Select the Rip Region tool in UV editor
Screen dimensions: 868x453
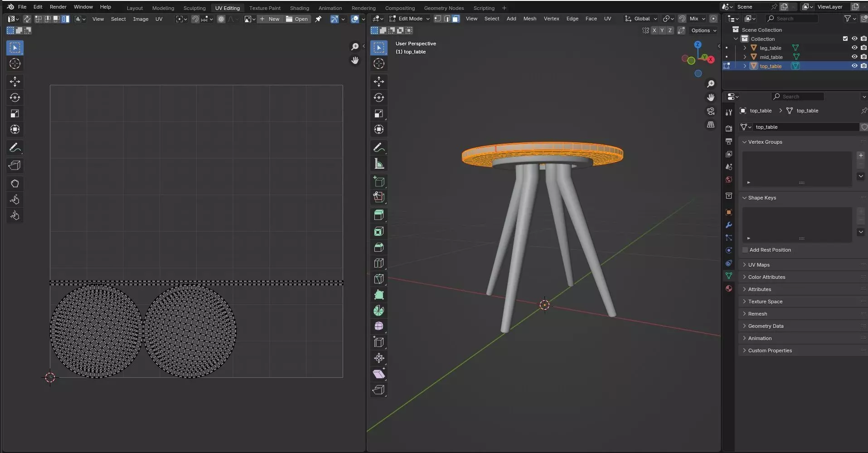15,166
